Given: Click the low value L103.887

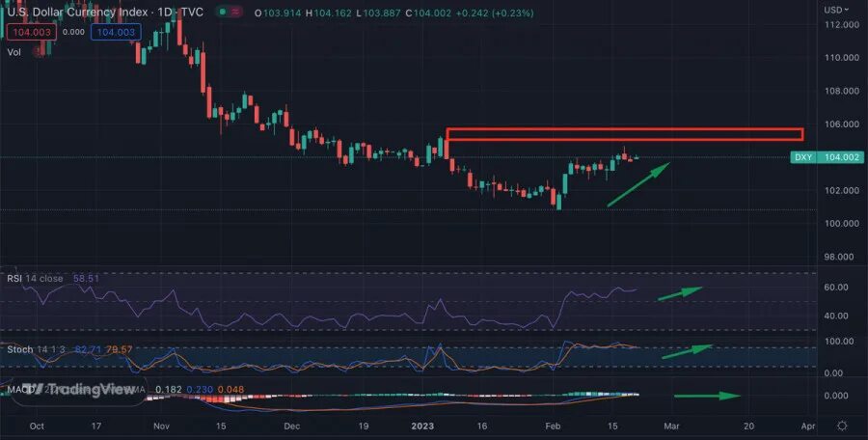Looking at the screenshot, I should (378, 13).
